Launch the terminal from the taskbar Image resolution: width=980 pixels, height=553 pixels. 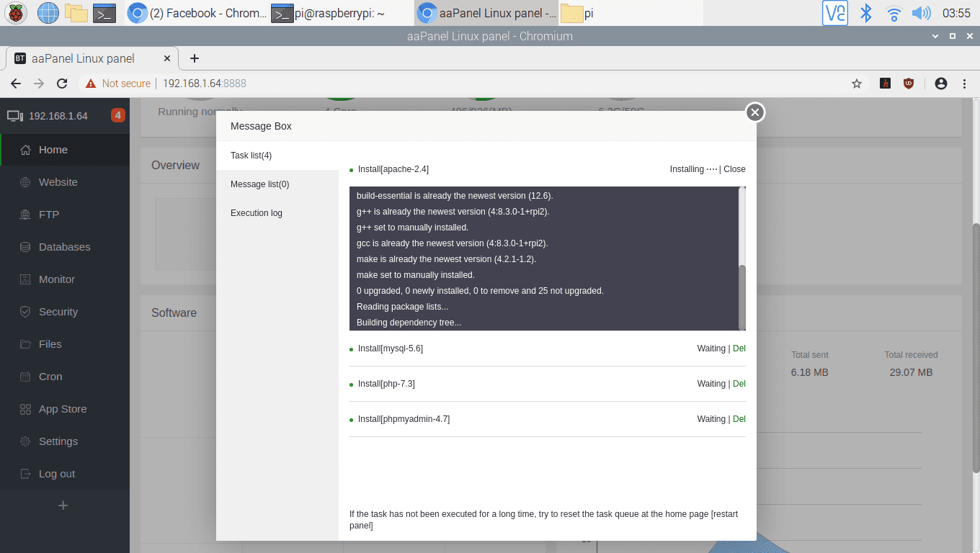coord(105,13)
